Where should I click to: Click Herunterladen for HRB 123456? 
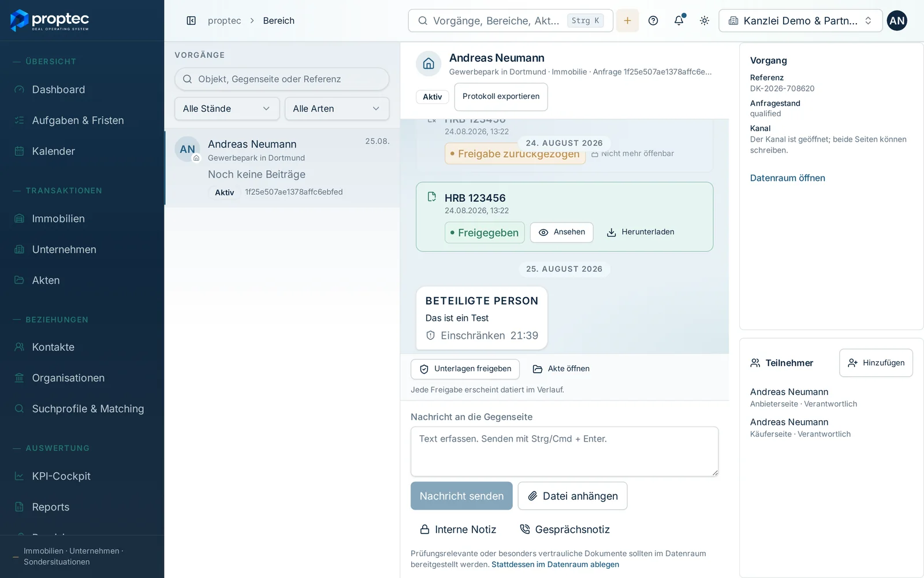[x=640, y=232]
